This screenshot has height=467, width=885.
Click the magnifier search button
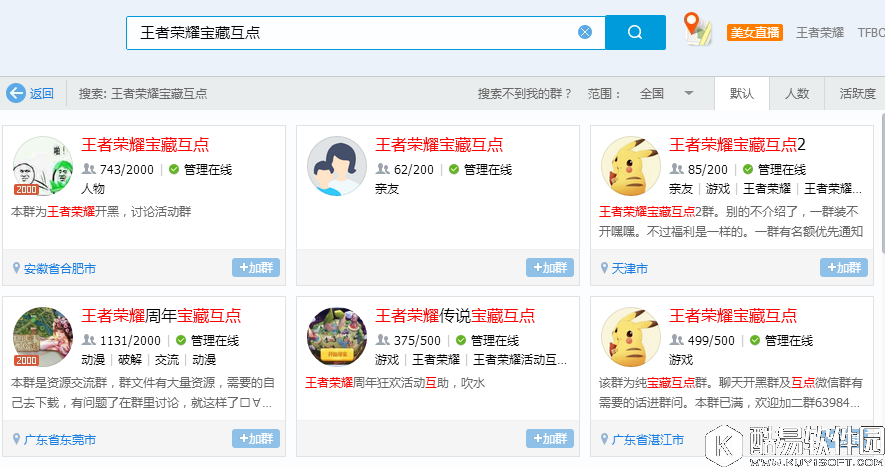point(635,32)
